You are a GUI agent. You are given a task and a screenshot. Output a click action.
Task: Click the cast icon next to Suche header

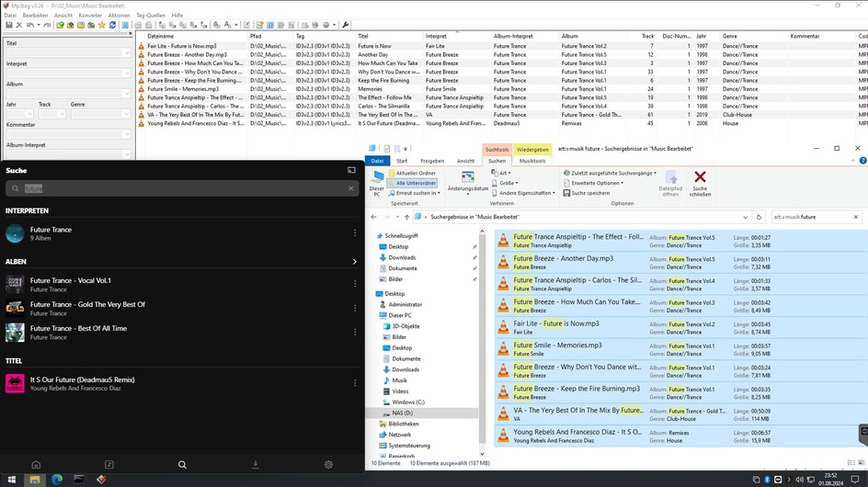351,170
